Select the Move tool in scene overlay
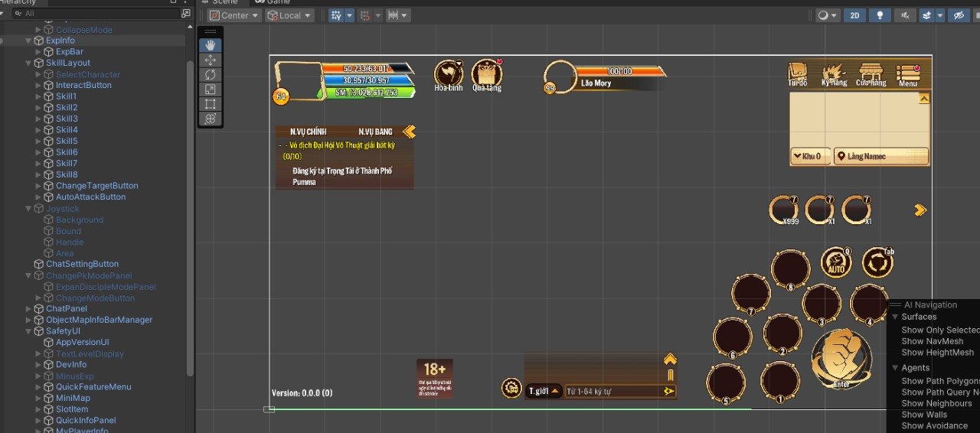980x433 pixels. (x=211, y=60)
